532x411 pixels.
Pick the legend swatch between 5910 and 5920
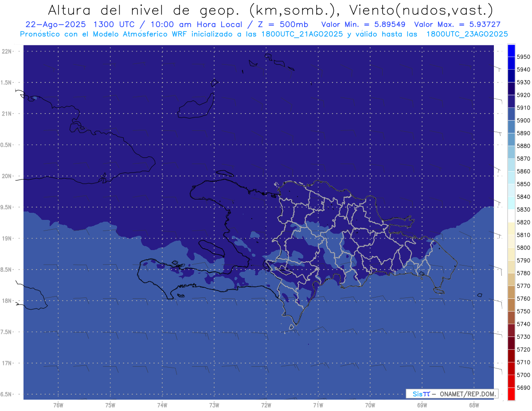(x=511, y=101)
